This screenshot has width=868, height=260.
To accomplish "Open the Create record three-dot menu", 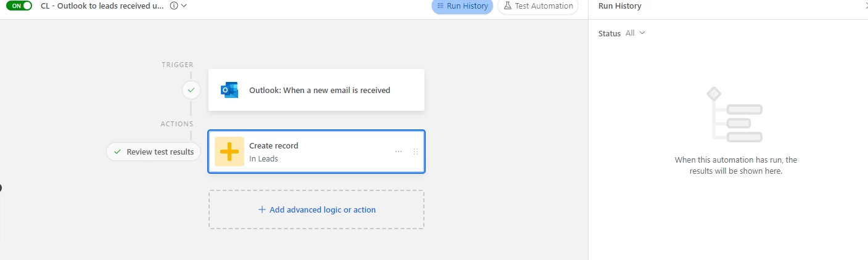I will pos(399,152).
